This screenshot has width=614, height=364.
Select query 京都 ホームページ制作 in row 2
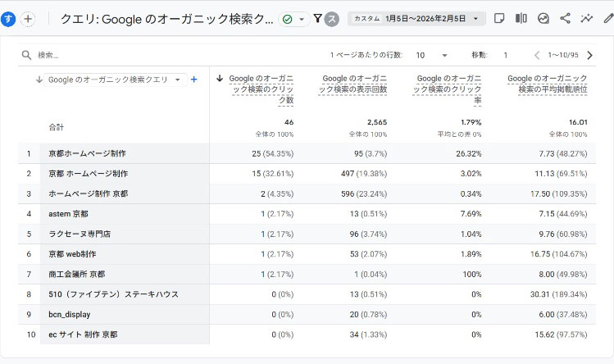88,174
